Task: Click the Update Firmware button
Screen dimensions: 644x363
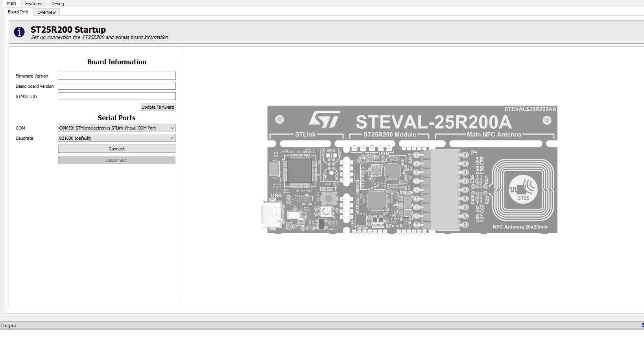Action: (x=158, y=107)
